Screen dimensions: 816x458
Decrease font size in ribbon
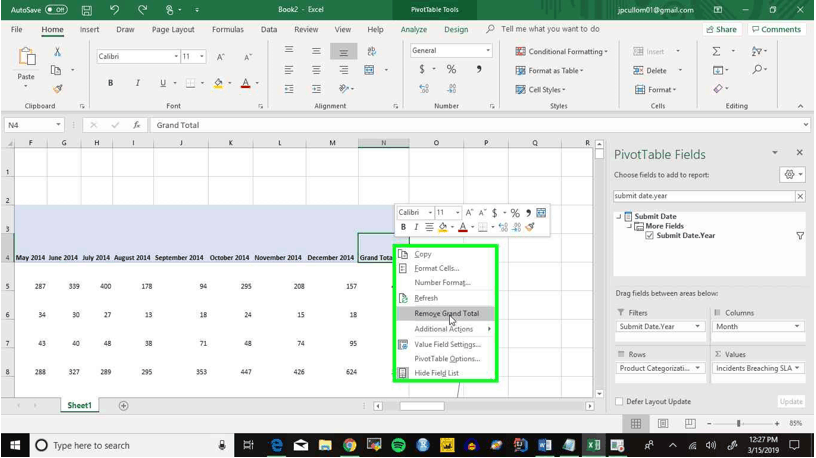tap(248, 56)
